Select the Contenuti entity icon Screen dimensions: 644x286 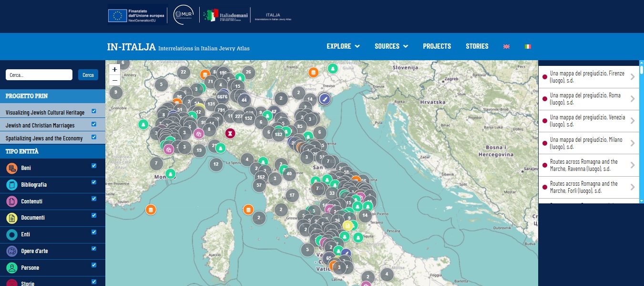click(x=10, y=201)
